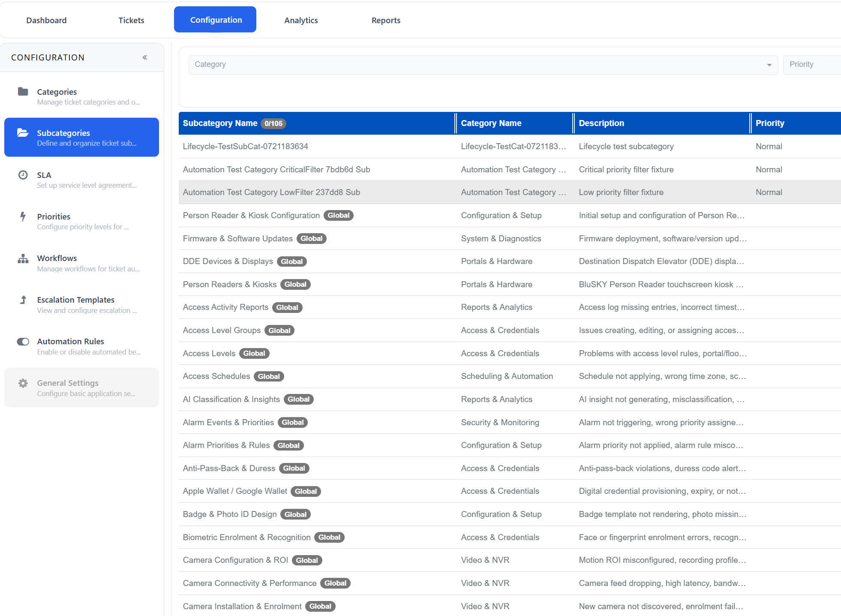The image size is (841, 616).
Task: Open the Priority filter dropdown
Action: tap(812, 65)
